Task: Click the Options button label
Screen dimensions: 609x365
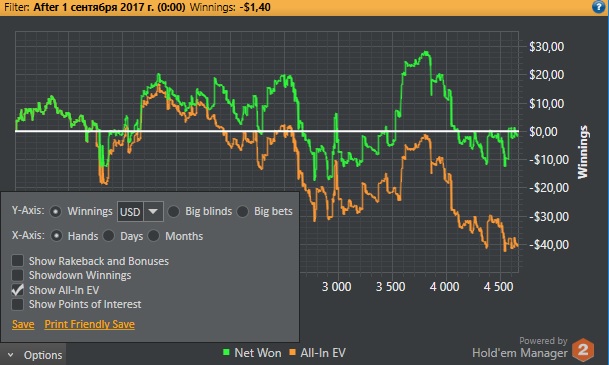Action: point(43,355)
